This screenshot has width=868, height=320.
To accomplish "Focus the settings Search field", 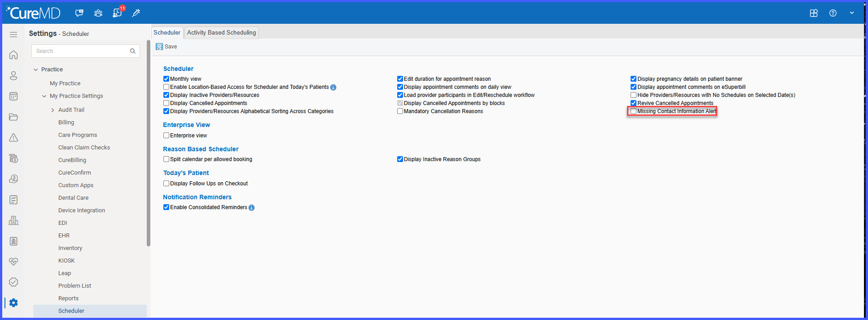I will tap(86, 51).
